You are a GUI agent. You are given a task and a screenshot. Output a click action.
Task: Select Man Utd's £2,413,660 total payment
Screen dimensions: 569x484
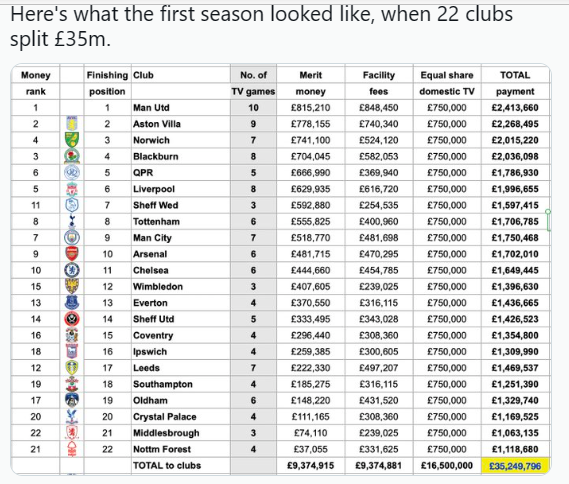point(515,108)
